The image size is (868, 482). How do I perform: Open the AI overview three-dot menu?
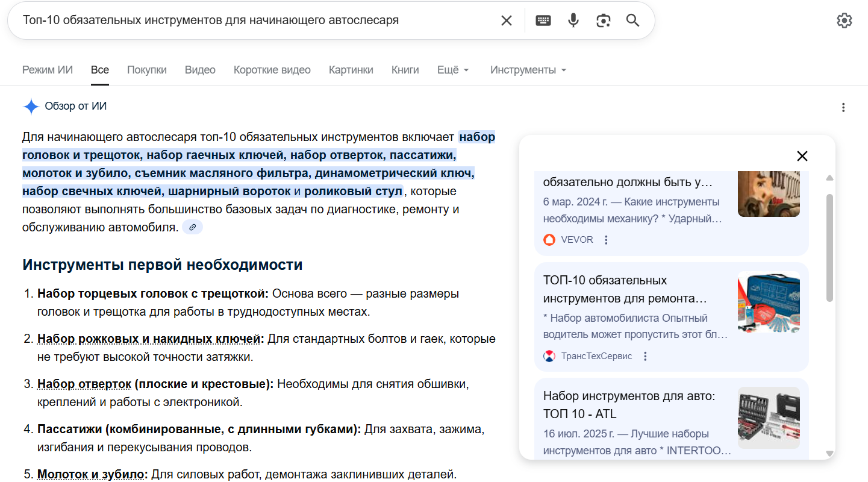pyautogui.click(x=843, y=108)
